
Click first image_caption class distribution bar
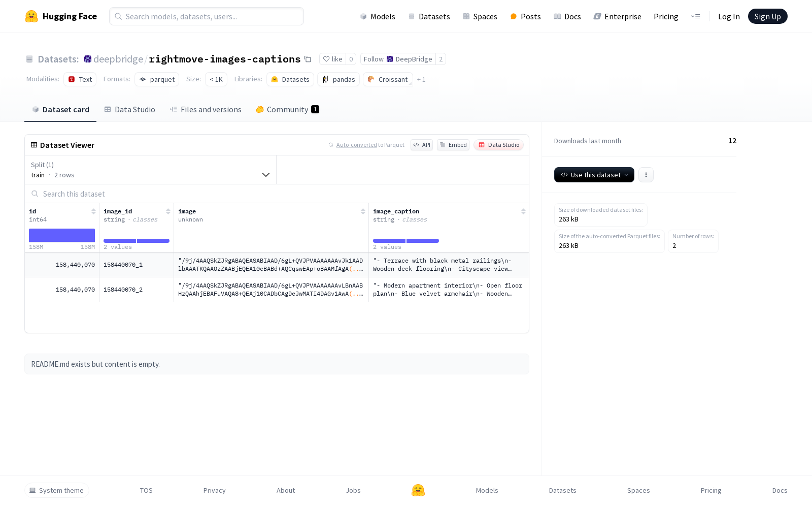(389, 241)
